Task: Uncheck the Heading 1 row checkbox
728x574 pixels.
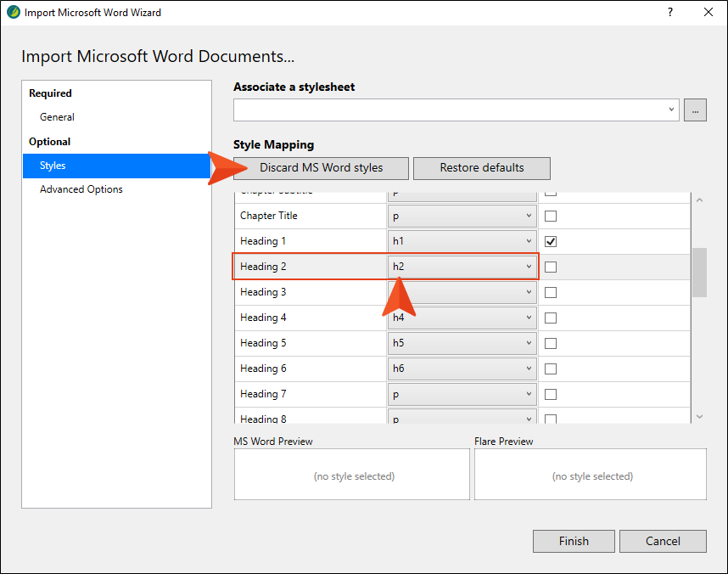Action: 551,242
